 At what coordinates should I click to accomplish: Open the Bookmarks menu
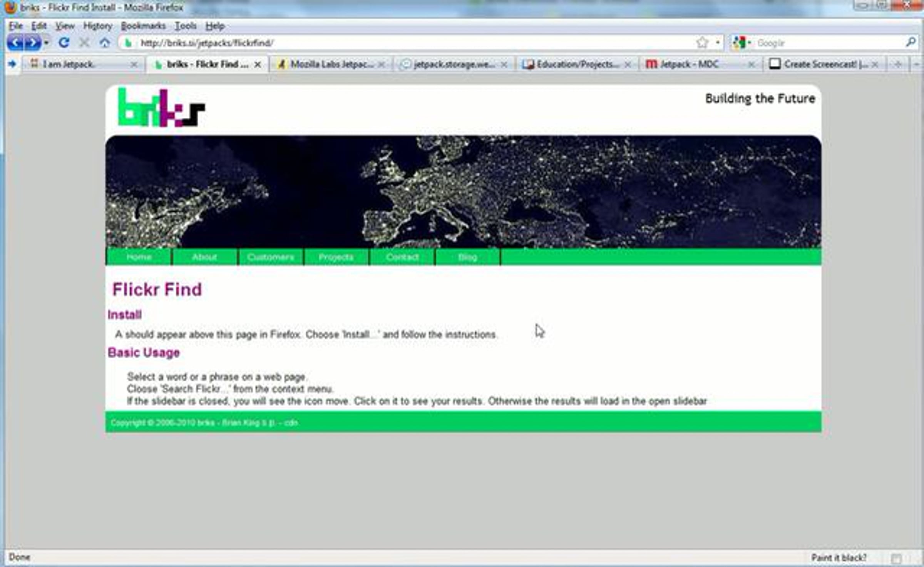tap(143, 26)
